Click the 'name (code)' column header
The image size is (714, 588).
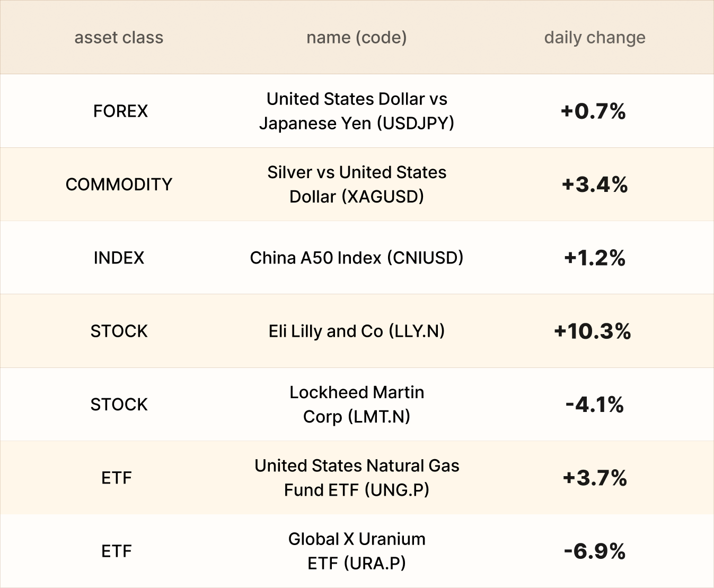[x=357, y=38]
